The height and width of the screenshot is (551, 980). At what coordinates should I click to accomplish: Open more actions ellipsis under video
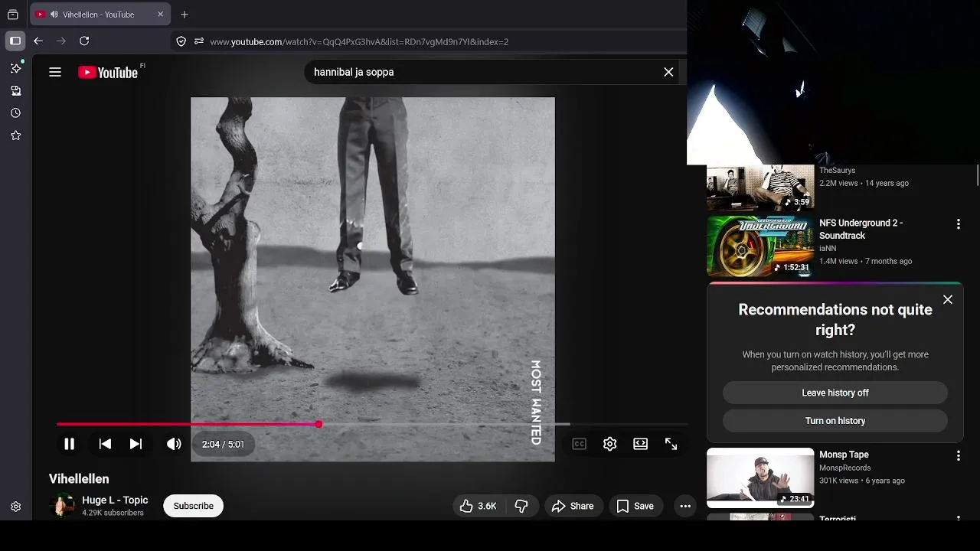[x=685, y=506]
